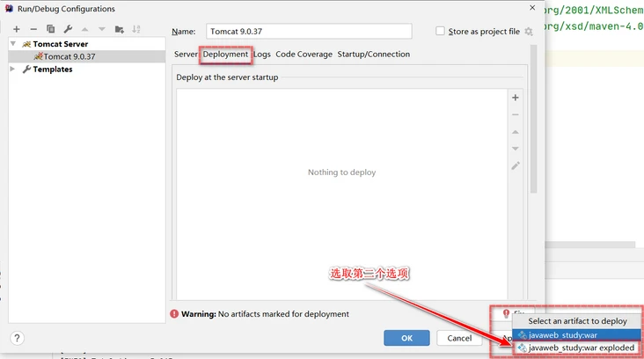644x359 pixels.
Task: Remove configuration with minus icon
Action: click(x=33, y=29)
